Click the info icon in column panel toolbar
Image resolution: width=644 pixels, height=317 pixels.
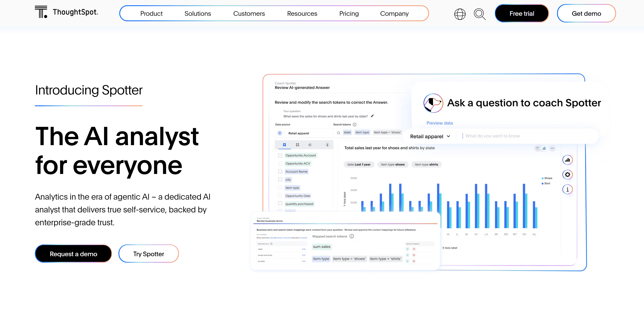pyautogui.click(x=327, y=145)
